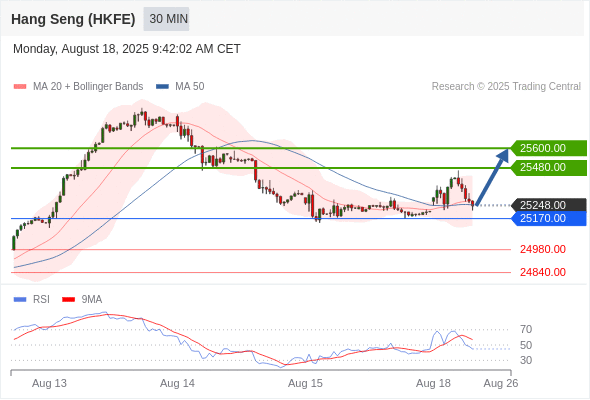The height and width of the screenshot is (400, 590).
Task: Click the 25170.00 blue pivot tag
Action: point(549,218)
